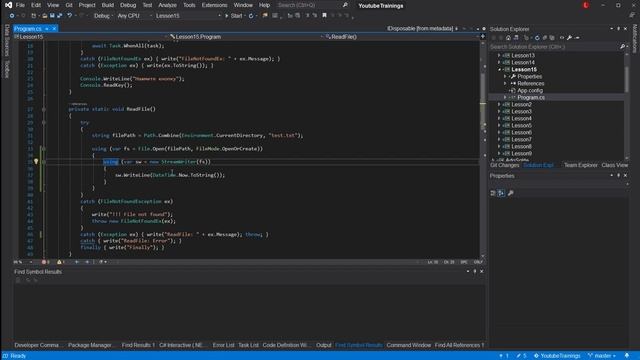The image size is (640, 360).
Task: Click Solution Explorer sync refresh icon
Action: coord(537,38)
